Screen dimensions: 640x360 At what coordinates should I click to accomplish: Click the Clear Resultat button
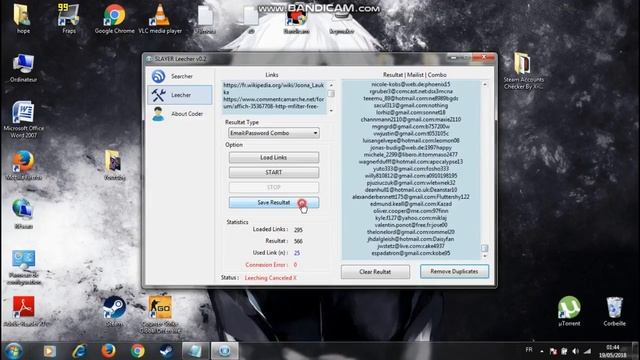375,272
